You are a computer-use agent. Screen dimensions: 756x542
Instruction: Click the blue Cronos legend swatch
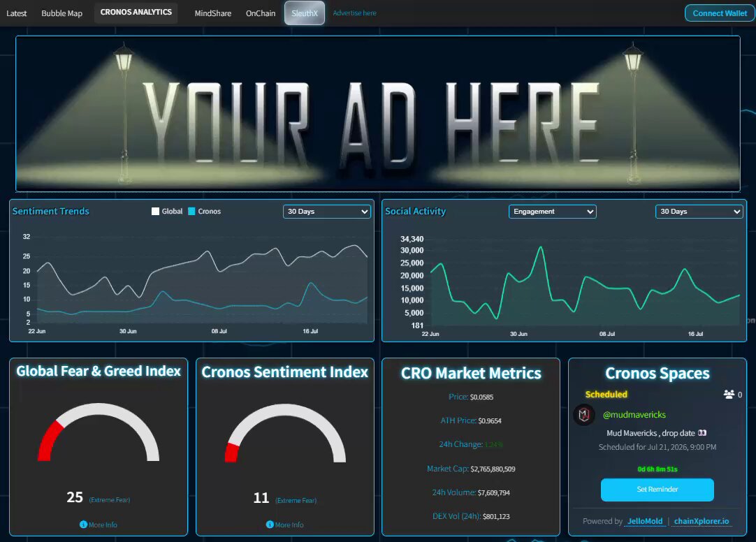[191, 211]
